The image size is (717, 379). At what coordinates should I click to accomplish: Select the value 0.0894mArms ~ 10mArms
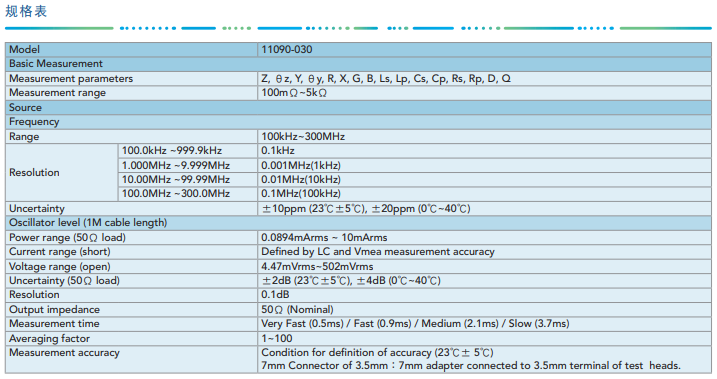pos(324,238)
